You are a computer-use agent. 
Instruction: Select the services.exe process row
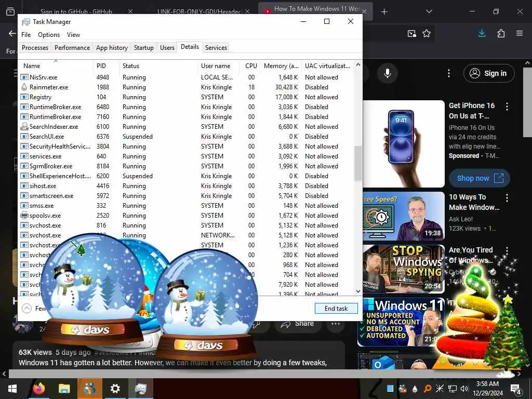tap(186, 156)
